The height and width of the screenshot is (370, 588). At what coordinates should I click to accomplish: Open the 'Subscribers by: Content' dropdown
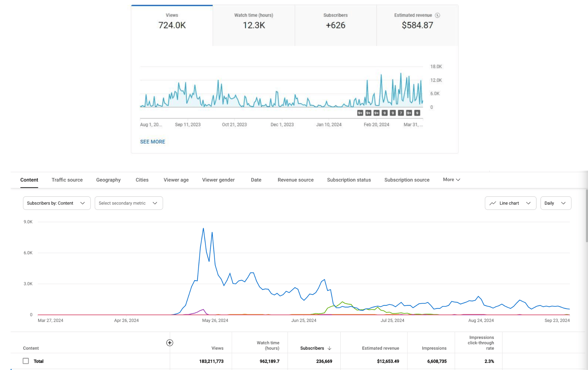57,203
